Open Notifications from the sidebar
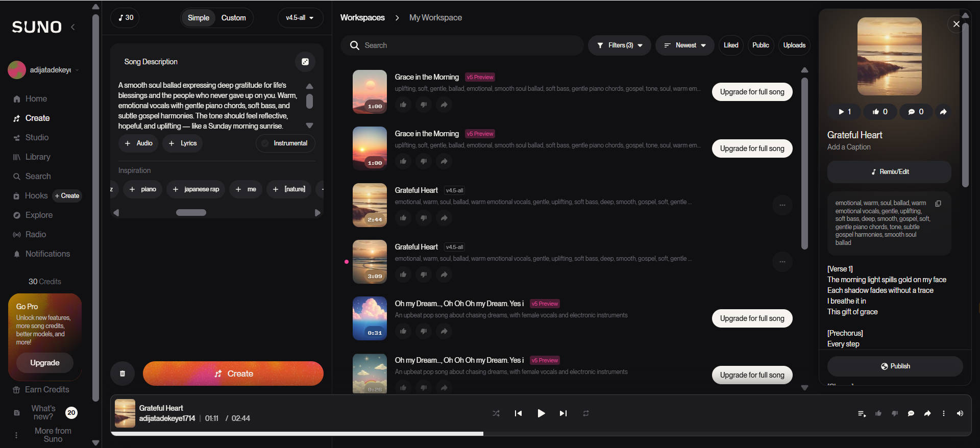The image size is (980, 448). (47, 254)
